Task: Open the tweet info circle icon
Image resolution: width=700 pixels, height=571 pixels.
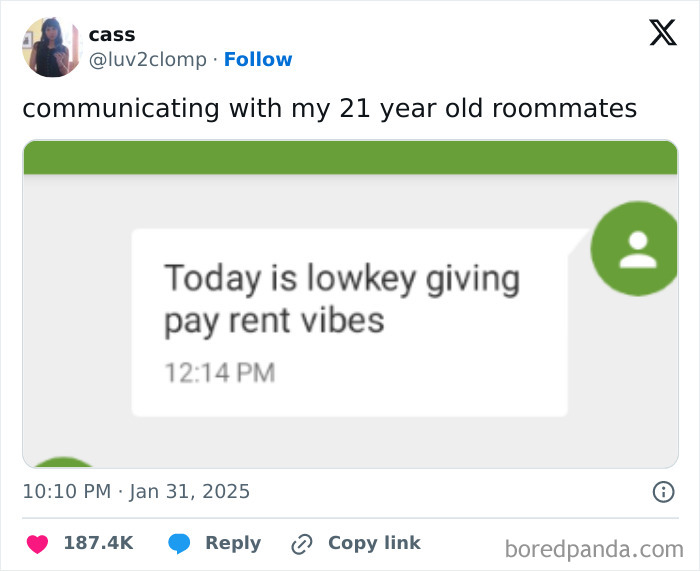Action: pyautogui.click(x=662, y=491)
